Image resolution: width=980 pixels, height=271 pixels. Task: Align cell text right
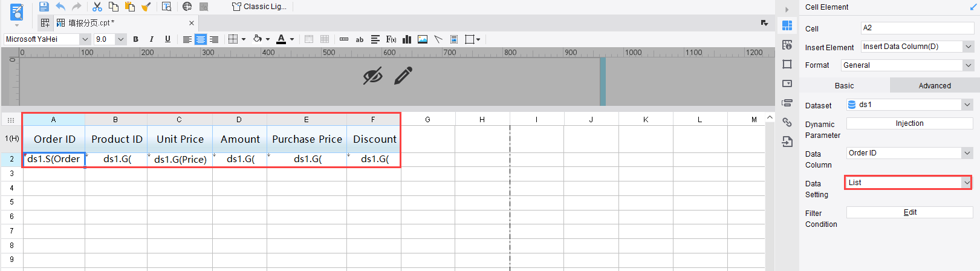tap(213, 39)
